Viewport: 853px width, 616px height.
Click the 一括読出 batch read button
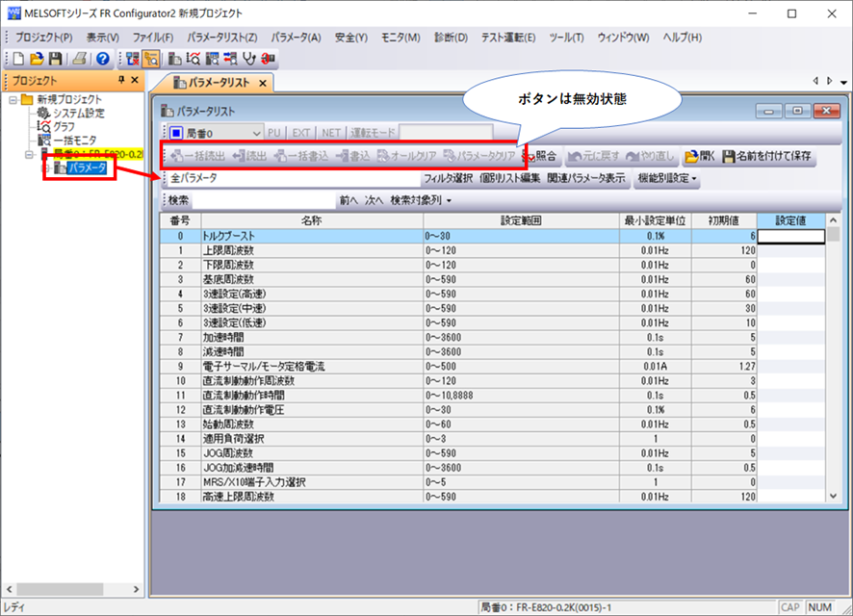point(198,157)
